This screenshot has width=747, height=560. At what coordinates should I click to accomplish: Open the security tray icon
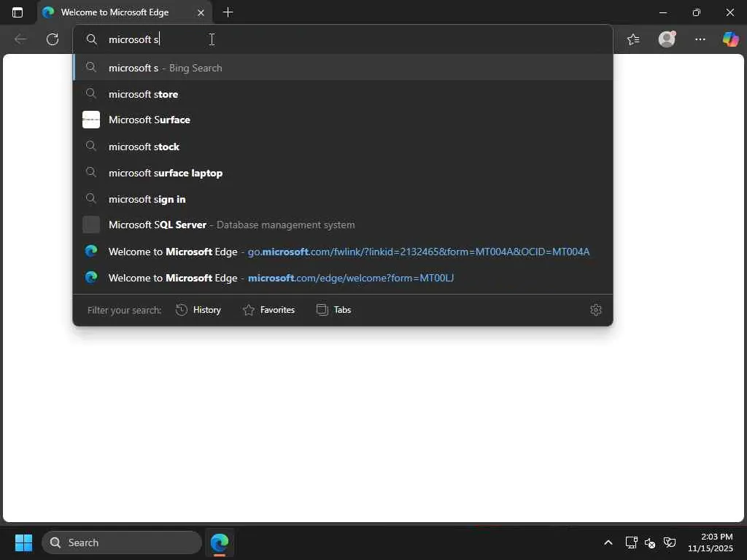click(670, 542)
